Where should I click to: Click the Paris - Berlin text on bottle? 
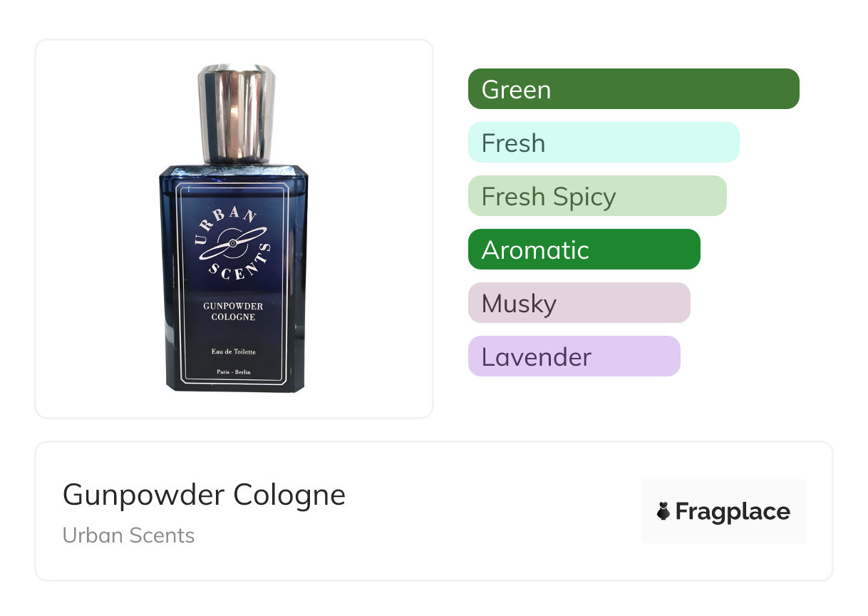[x=234, y=373]
